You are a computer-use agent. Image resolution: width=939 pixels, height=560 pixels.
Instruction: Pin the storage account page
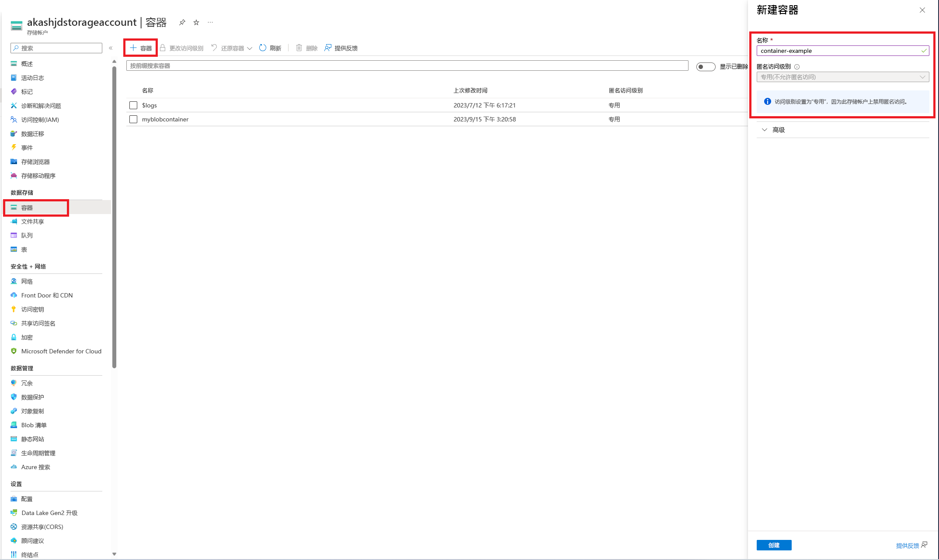182,22
